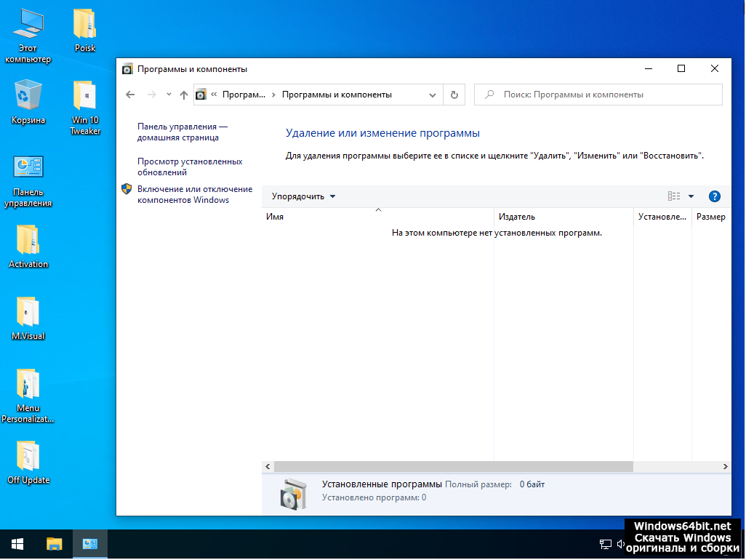Open the recent locations dropdown arrow
Viewport: 746px width, 560px height.
tap(169, 95)
